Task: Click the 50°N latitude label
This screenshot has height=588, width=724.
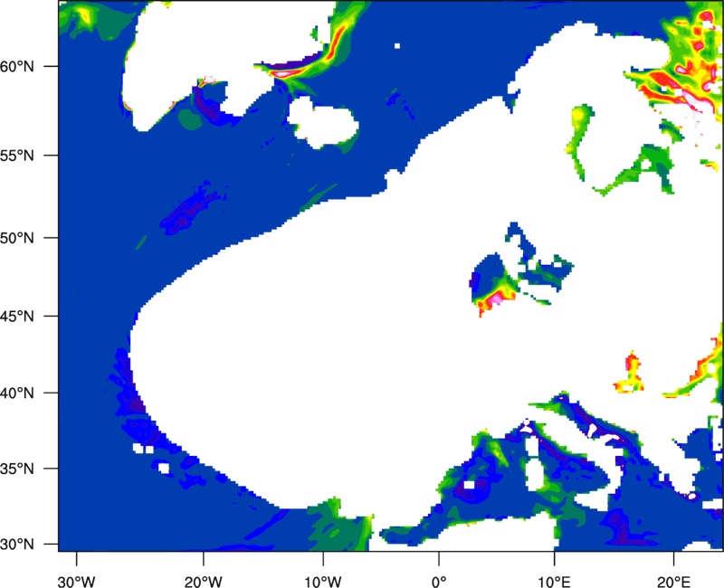Action: click(x=17, y=238)
